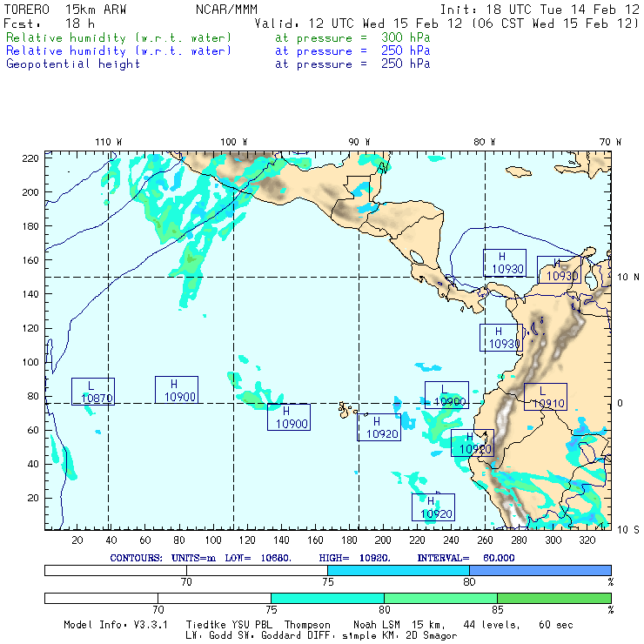Click the blue 'Relative humidity (w.r.t. water)' legend line

pos(118,51)
